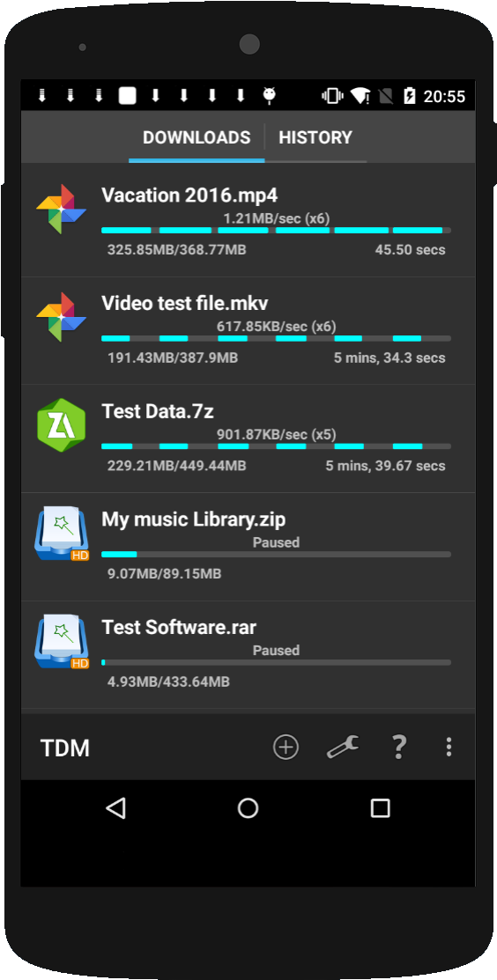Tap the file icon for My music Library.zip
This screenshot has width=497, height=980.
point(61,533)
